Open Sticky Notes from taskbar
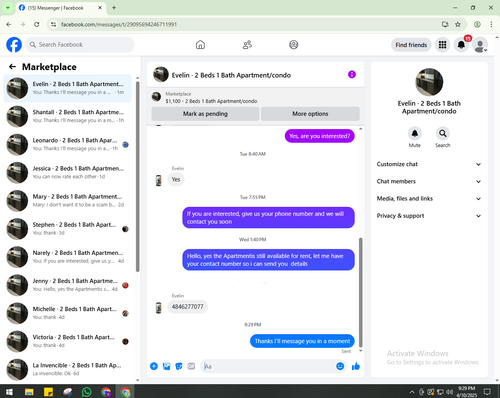Viewport: 500px width, 398px height. click(x=48, y=392)
